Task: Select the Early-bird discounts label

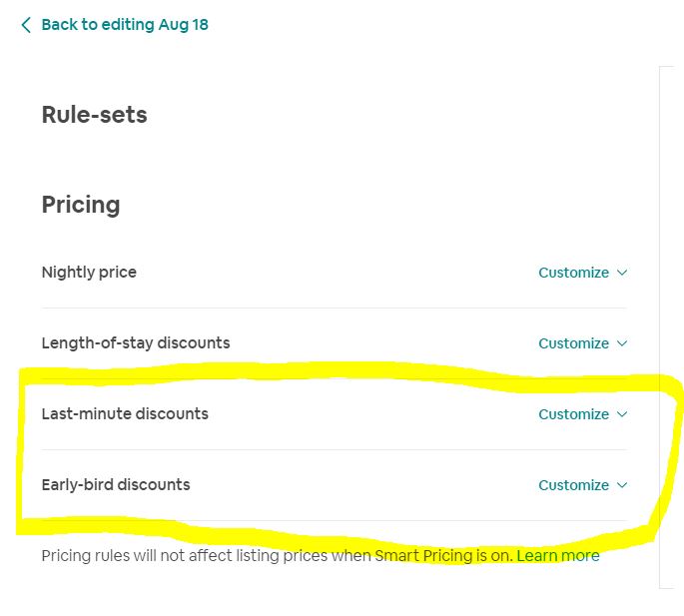Action: pos(116,485)
